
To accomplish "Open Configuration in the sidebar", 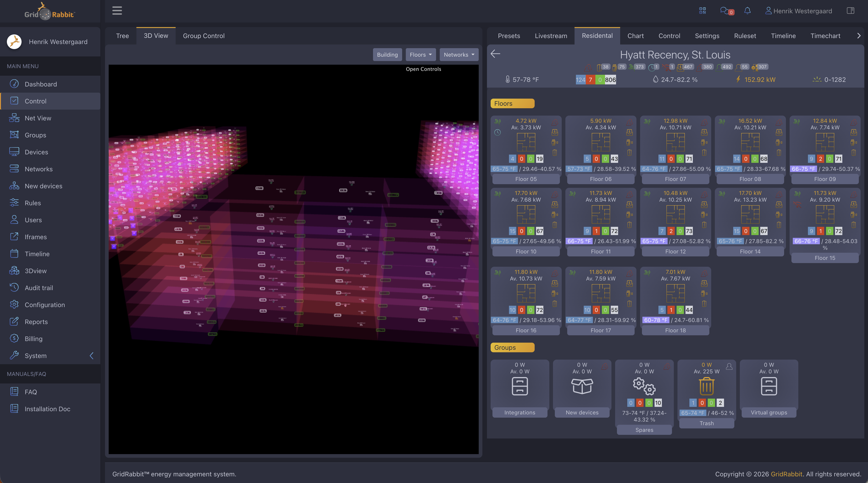I will tap(50, 305).
